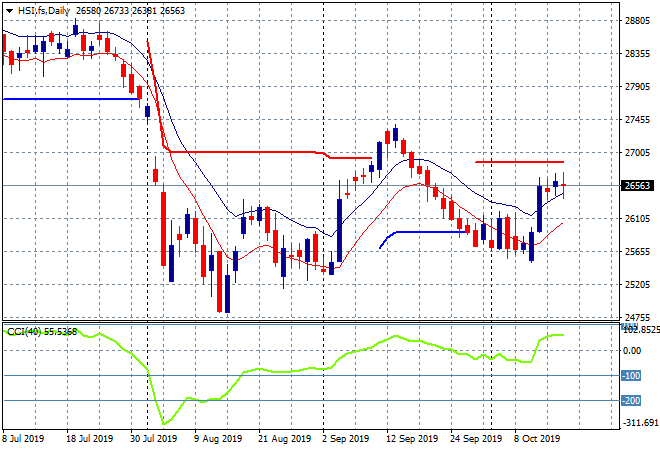Click the 26105 price axis label
660x450 pixels.
(637, 218)
